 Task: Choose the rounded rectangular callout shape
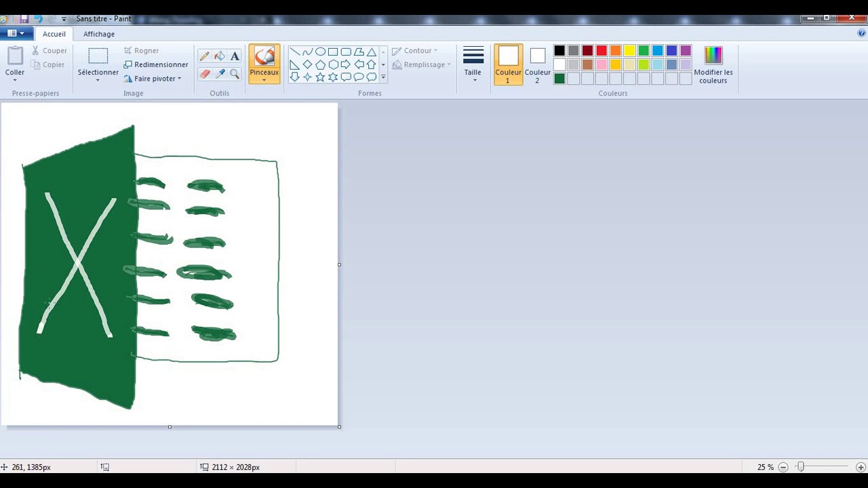pyautogui.click(x=346, y=77)
